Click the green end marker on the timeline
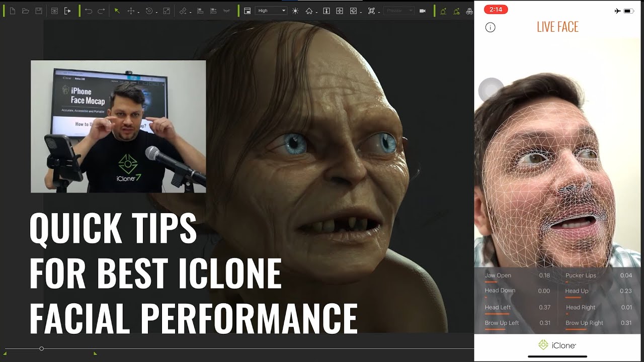The height and width of the screenshot is (362, 644). [x=95, y=353]
